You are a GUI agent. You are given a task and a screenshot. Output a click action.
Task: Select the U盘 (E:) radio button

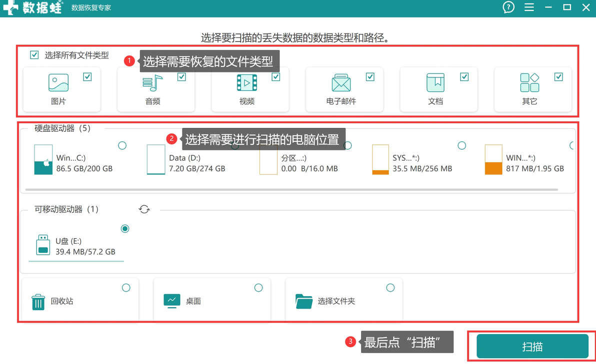pos(124,229)
